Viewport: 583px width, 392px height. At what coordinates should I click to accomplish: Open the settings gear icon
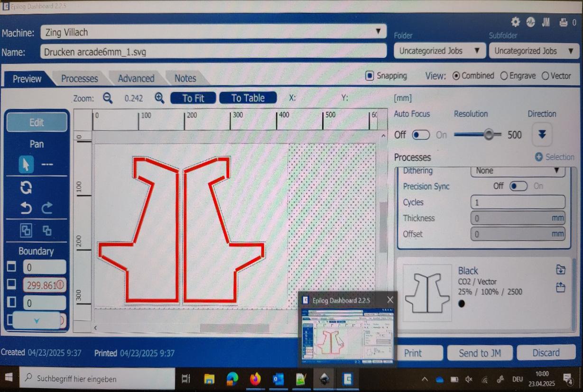click(515, 22)
